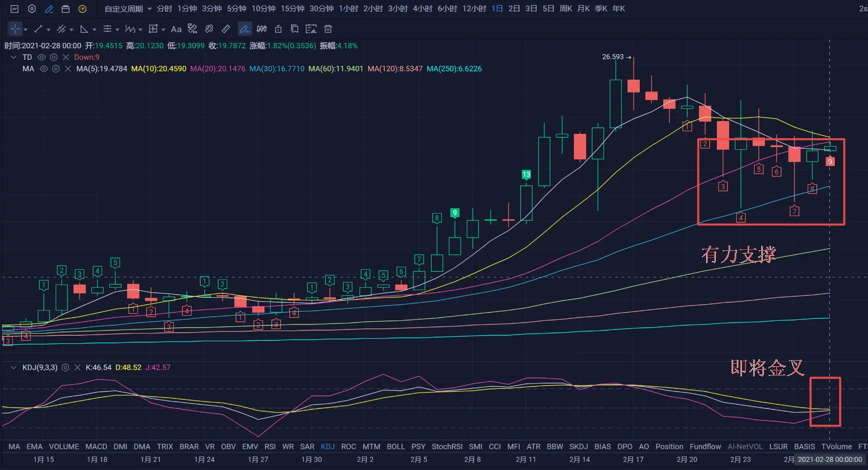Select the trend line drawing tool
The image size is (868, 470).
(38, 29)
